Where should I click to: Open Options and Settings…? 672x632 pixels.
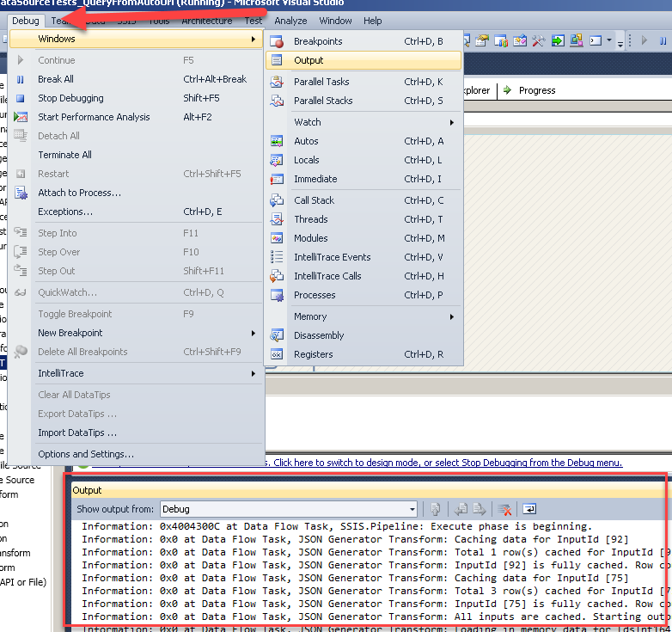coord(136,454)
